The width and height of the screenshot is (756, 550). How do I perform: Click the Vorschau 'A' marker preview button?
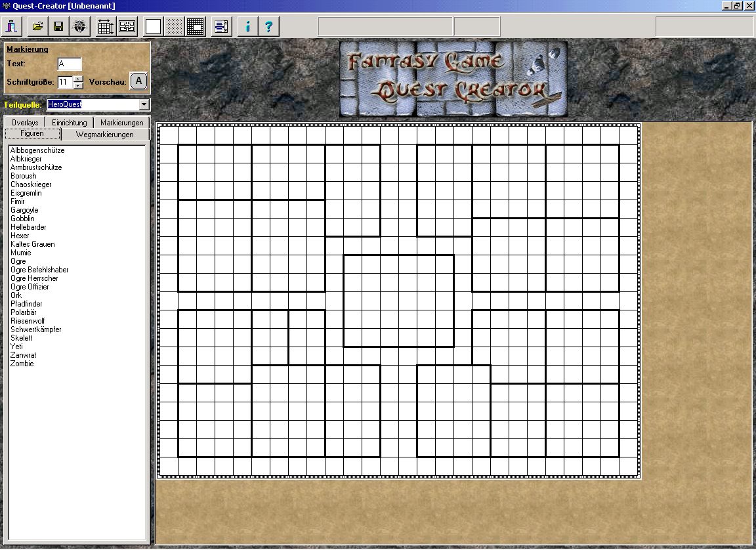tap(139, 81)
